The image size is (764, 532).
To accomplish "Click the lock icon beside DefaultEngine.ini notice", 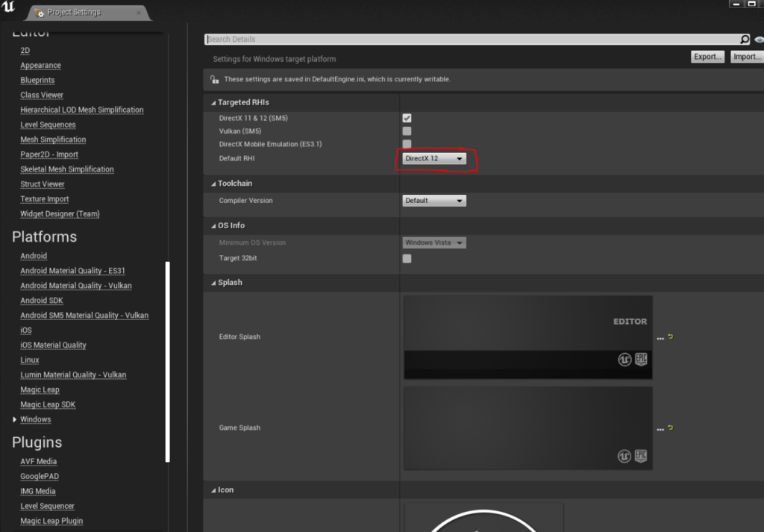I will pyautogui.click(x=214, y=79).
